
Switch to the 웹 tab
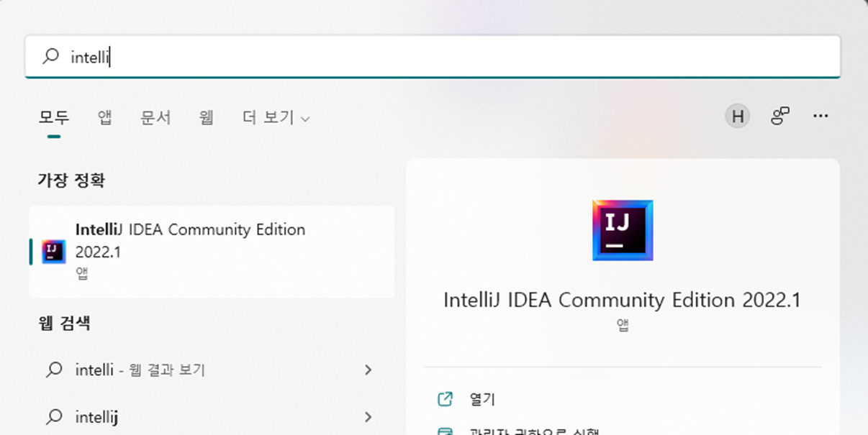[207, 117]
